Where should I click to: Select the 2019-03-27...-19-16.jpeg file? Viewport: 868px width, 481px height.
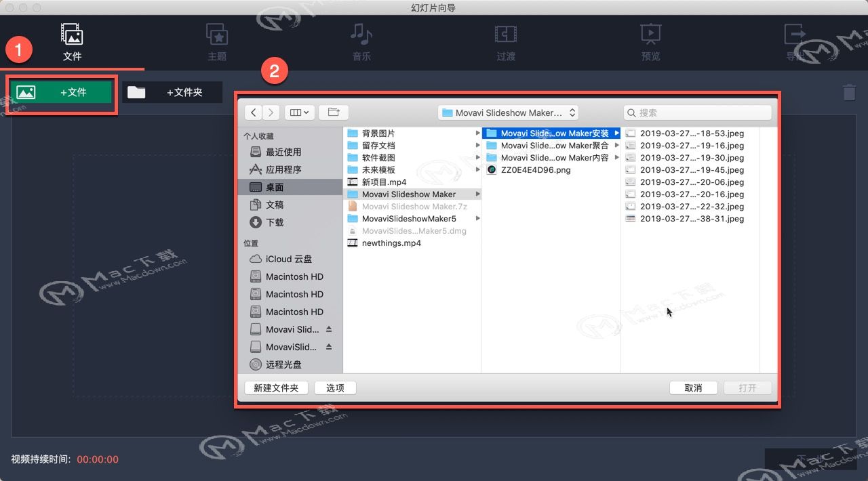click(690, 146)
